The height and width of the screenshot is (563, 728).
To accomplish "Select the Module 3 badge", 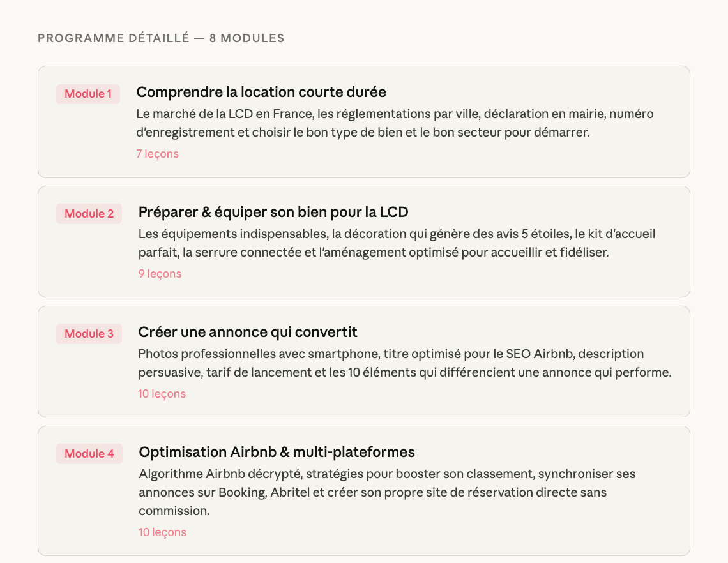I will [89, 334].
